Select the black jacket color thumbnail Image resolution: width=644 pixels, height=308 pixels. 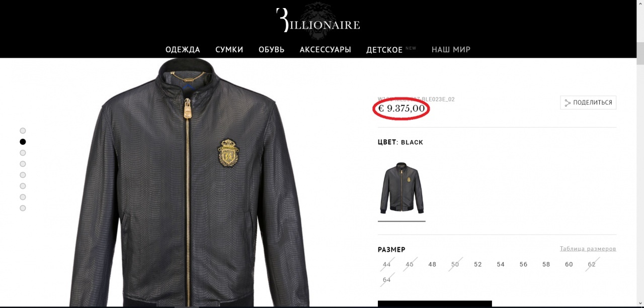pos(401,188)
